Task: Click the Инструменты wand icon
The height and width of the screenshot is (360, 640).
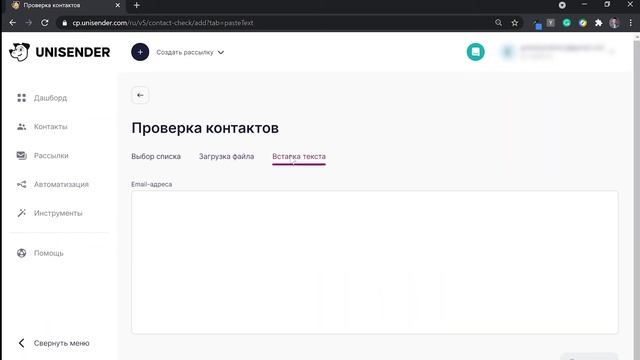Action: coord(22,213)
